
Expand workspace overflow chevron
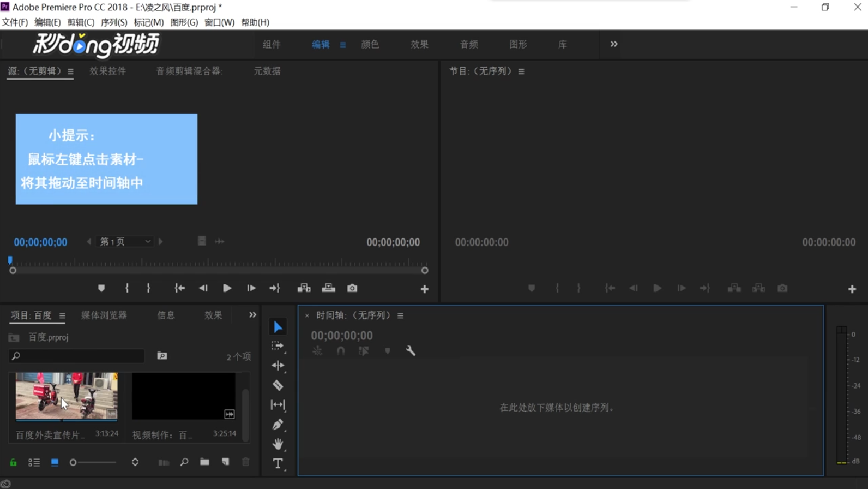[614, 44]
